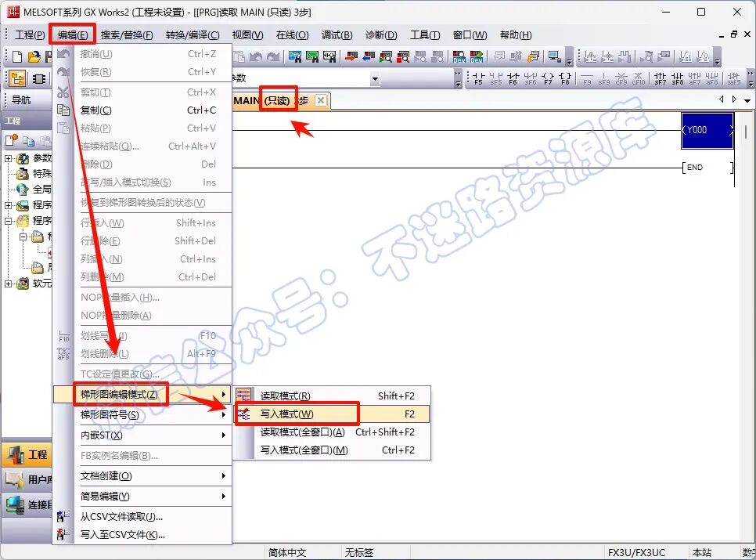756x560 pixels.
Task: Expand the first 程序 tree node
Action: (8, 205)
